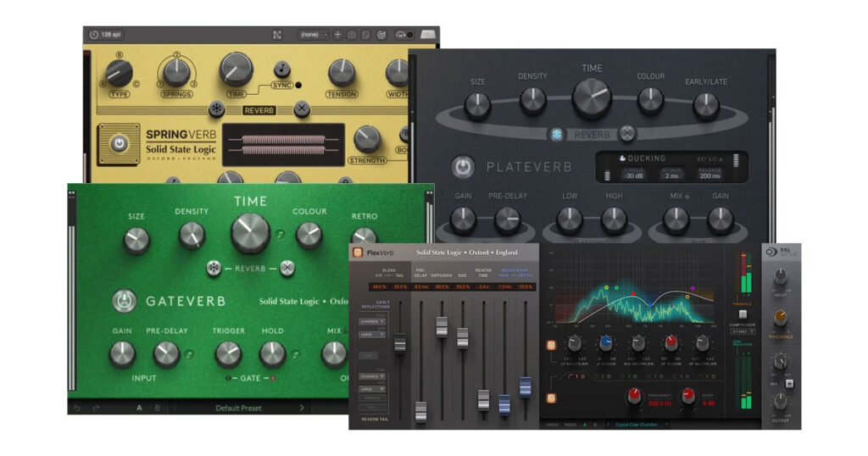Click GateVerb tempo sync note beside TIME knob
The height and width of the screenshot is (456, 868).
click(x=280, y=235)
